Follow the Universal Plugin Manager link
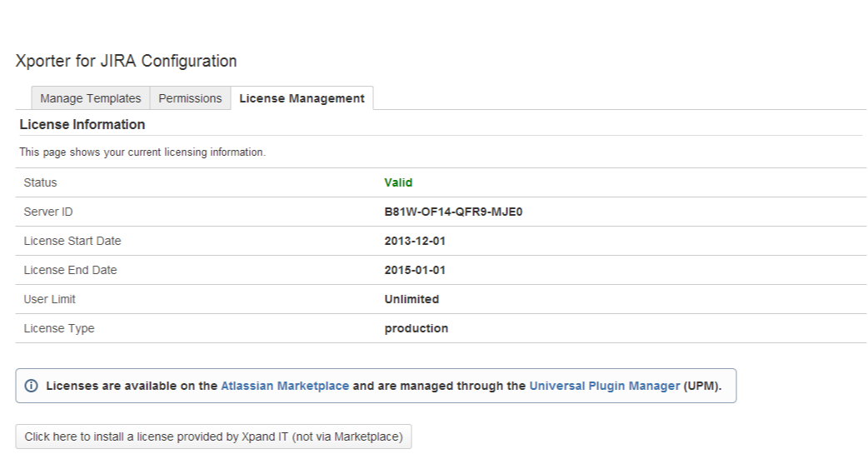This screenshot has width=868, height=469. 605,386
